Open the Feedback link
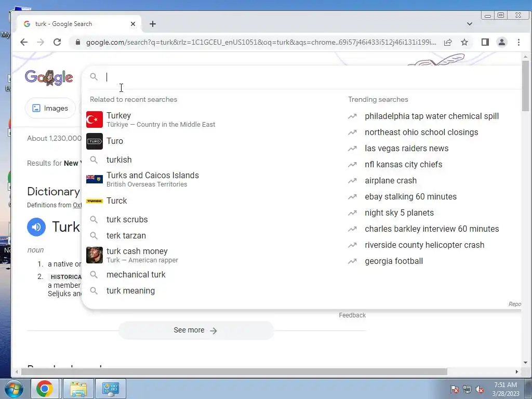 [x=352, y=315]
